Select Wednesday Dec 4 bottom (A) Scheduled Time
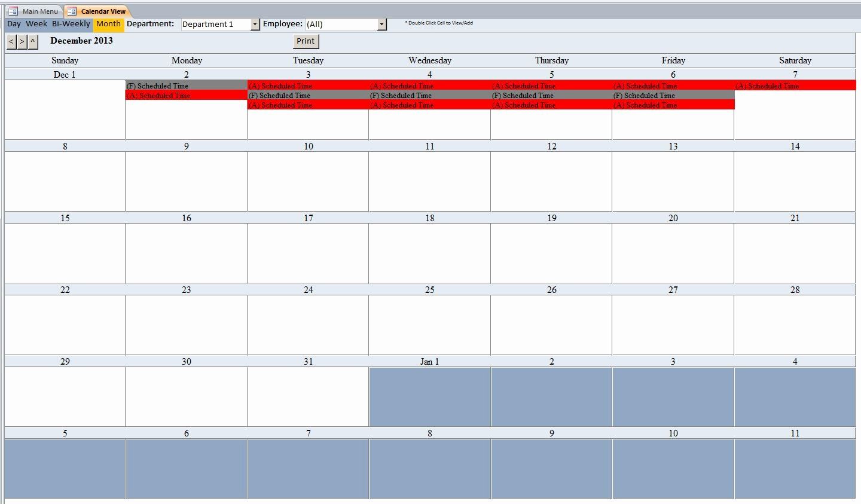 (x=429, y=105)
